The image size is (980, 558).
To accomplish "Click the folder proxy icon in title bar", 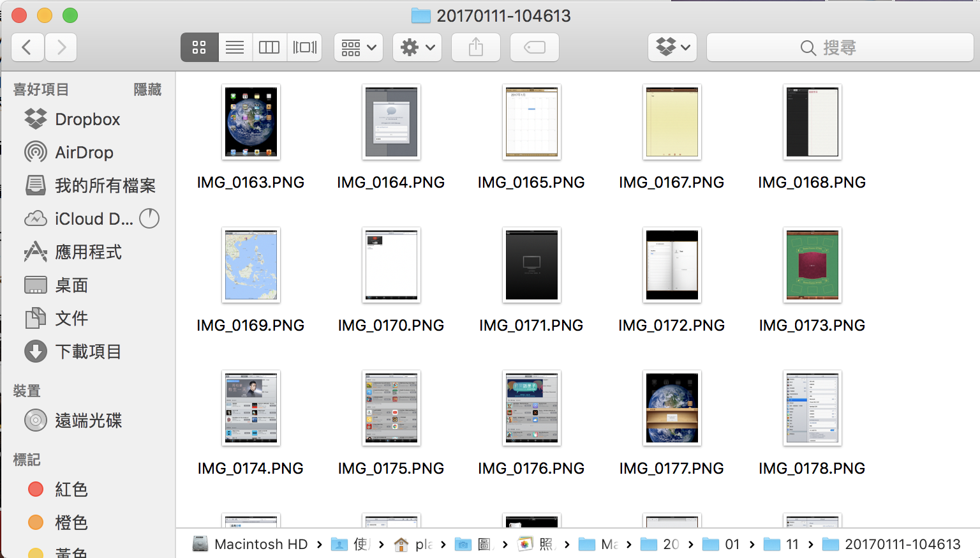I will (421, 15).
